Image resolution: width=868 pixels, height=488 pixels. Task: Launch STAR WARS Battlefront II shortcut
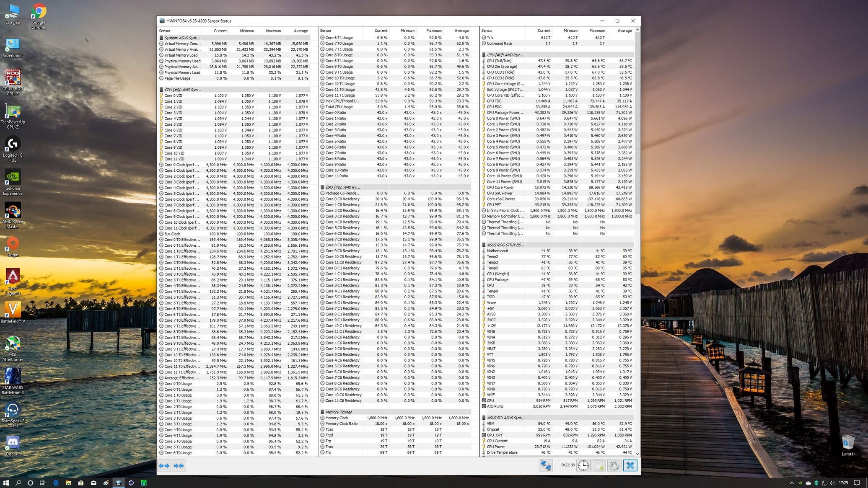(13, 381)
